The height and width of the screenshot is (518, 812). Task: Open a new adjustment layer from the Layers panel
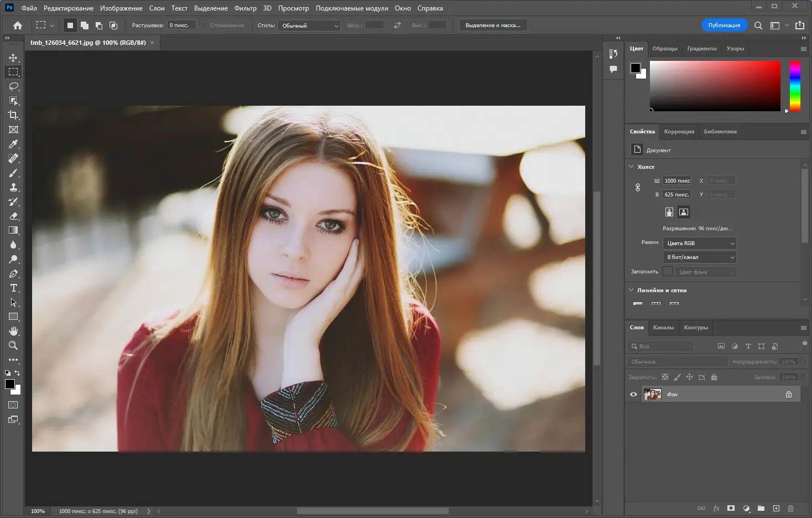pos(746,508)
